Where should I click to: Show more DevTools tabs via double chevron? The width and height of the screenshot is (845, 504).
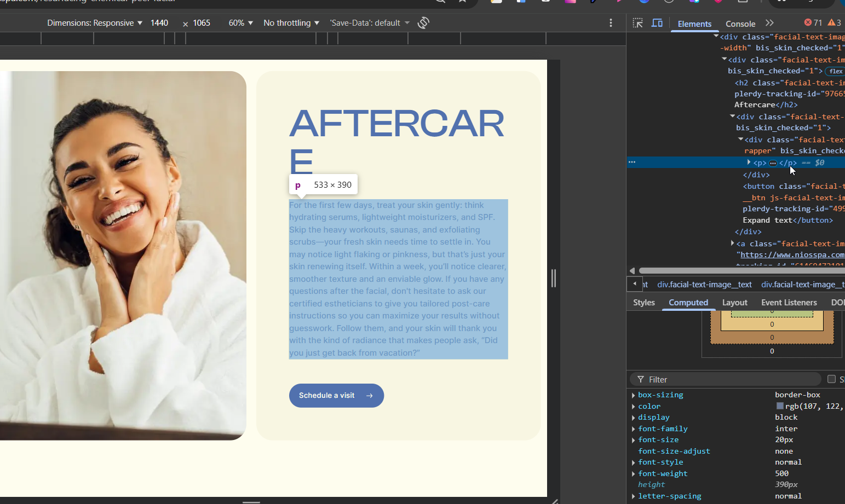(x=769, y=23)
